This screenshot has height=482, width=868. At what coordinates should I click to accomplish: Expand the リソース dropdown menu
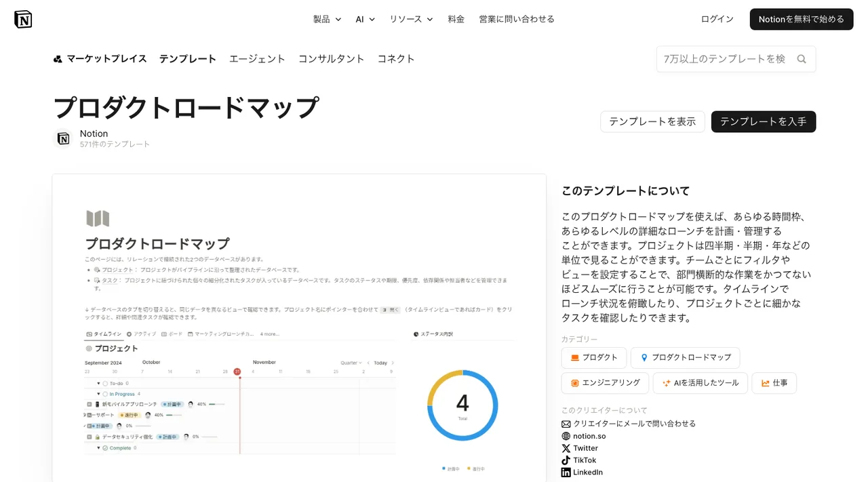[x=411, y=19]
